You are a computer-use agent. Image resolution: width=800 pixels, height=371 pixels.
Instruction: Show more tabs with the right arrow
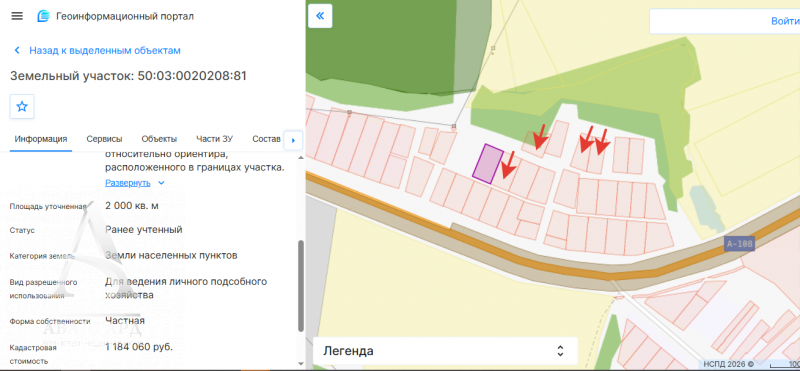click(x=293, y=140)
